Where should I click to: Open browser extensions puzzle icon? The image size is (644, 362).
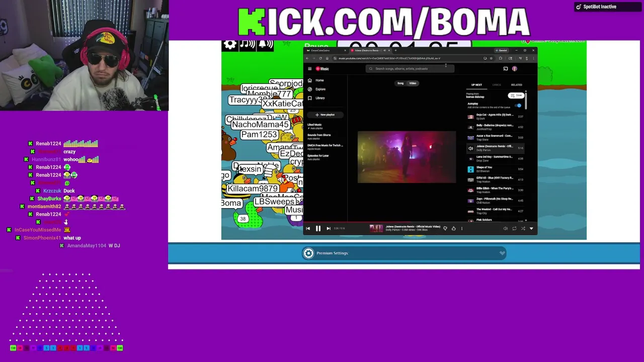click(x=501, y=58)
